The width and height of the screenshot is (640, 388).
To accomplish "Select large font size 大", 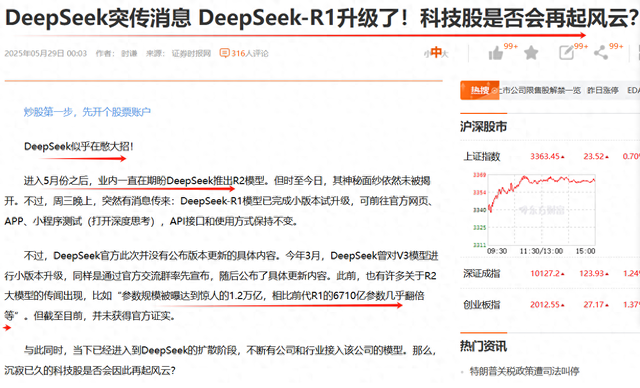I will pyautogui.click(x=445, y=54).
